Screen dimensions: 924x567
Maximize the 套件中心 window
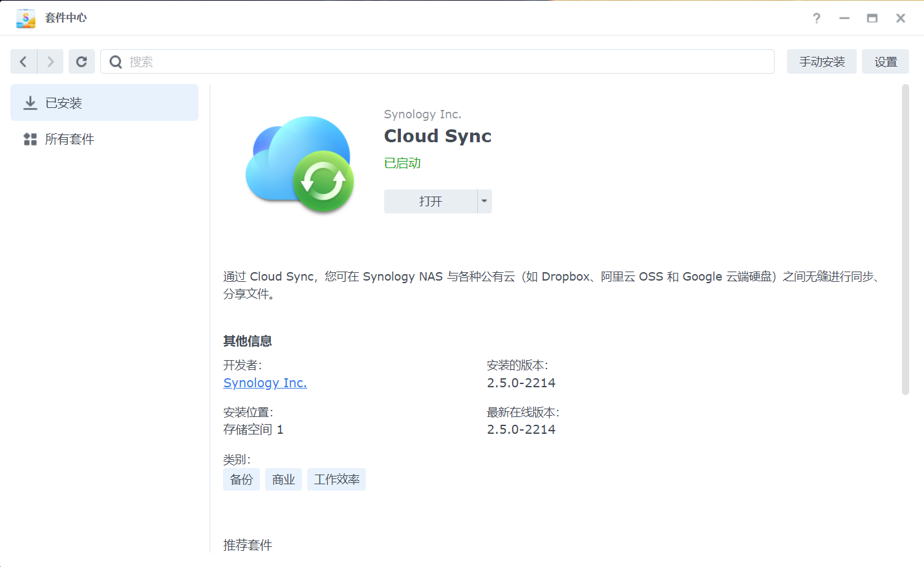tap(872, 18)
